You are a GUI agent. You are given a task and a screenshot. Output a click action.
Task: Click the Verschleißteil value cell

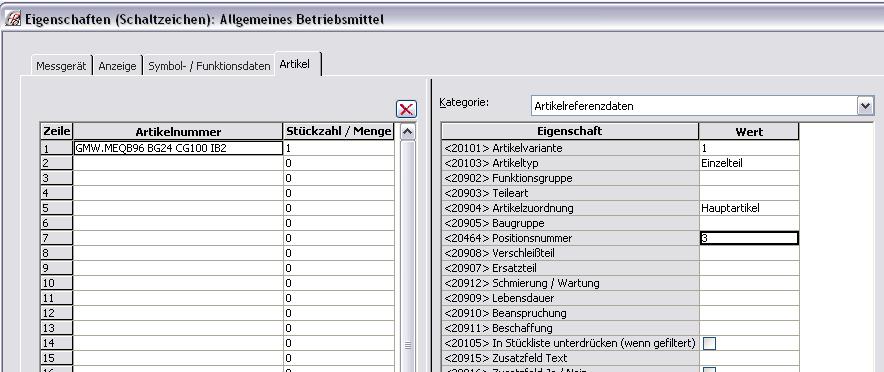pos(749,253)
